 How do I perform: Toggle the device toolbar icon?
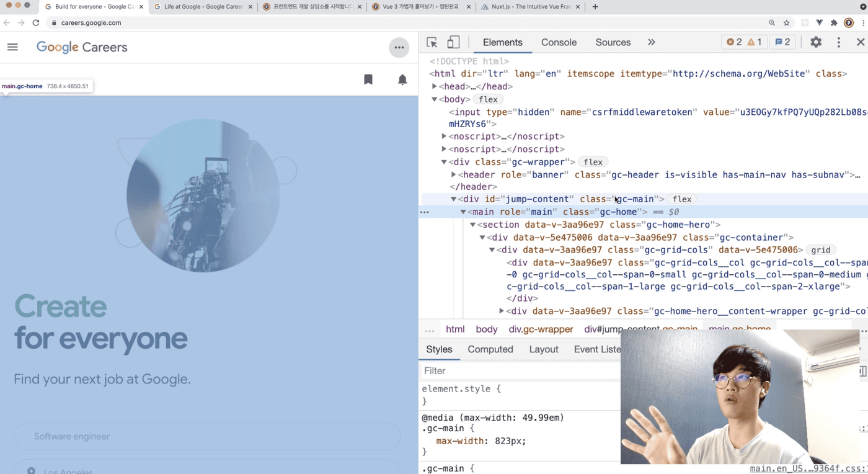point(453,42)
